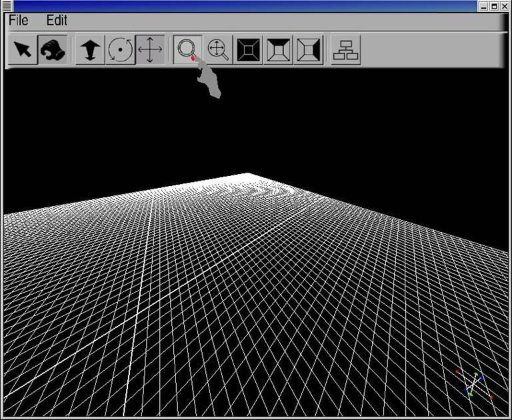Click the axis orientation gizmo
Viewport: 512px width, 420px height.
474,385
